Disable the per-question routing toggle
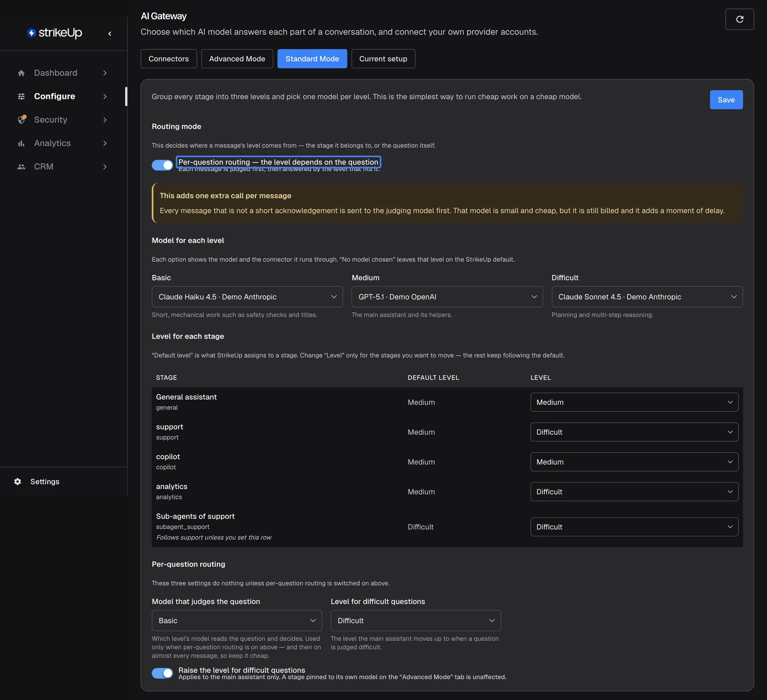 [162, 165]
